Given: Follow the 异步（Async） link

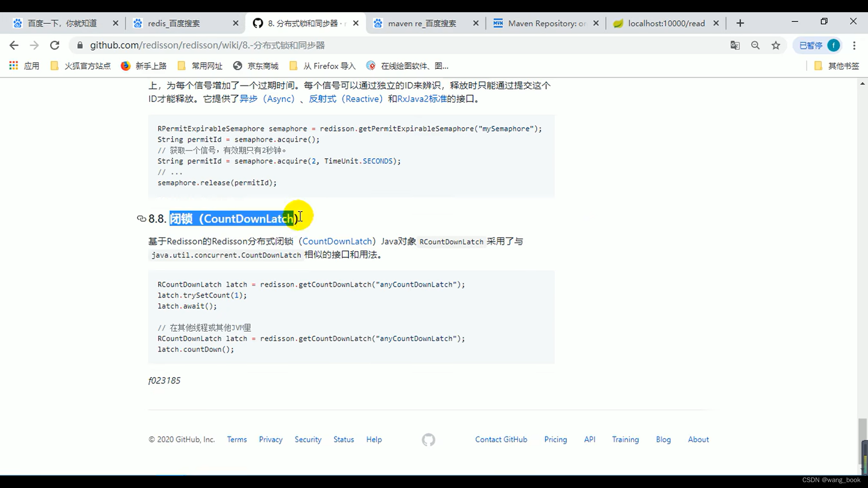Looking at the screenshot, I should [x=267, y=99].
